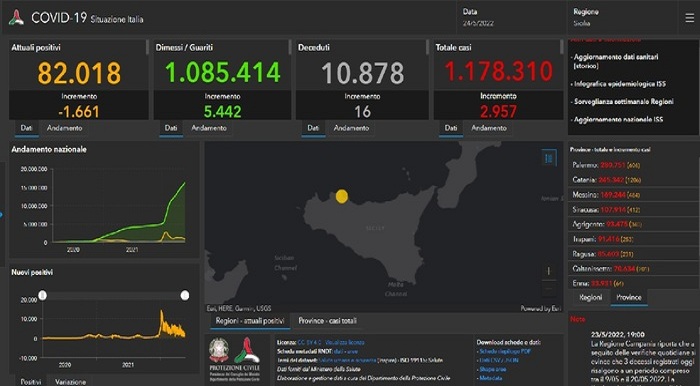700x386 pixels.
Task: Open Andamento tab under Totale casi
Action: [489, 128]
